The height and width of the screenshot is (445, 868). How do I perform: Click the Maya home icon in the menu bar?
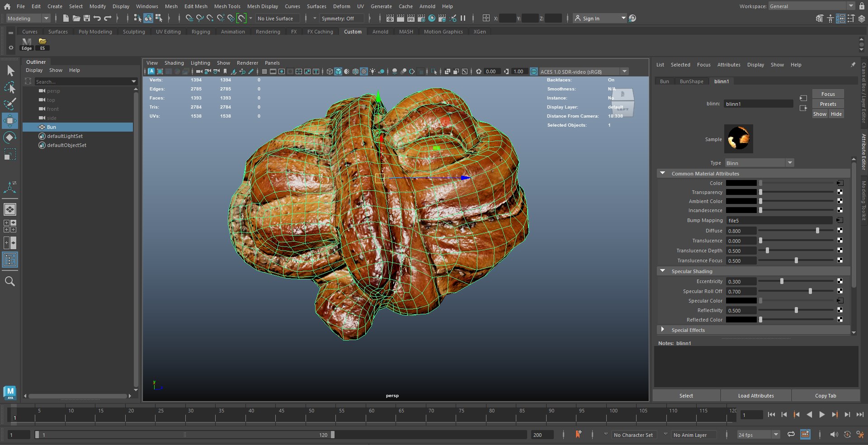7,6
